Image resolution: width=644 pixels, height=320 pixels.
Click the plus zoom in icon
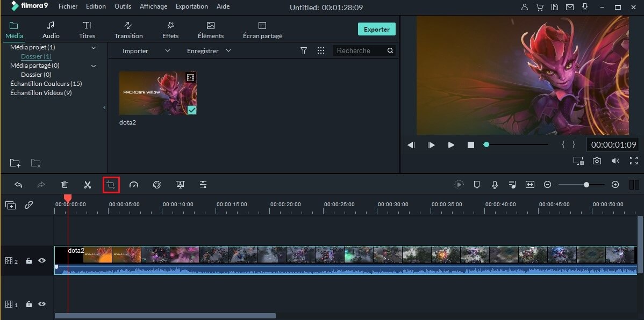[x=615, y=185]
